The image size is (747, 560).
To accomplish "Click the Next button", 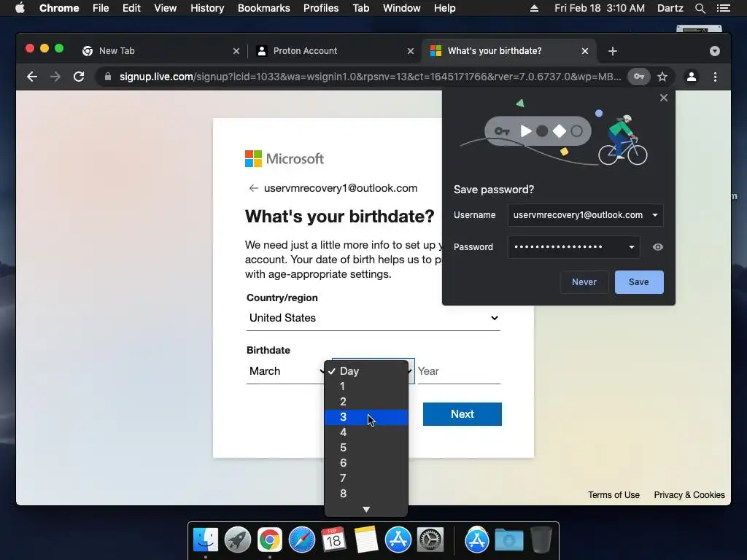I will click(x=462, y=414).
